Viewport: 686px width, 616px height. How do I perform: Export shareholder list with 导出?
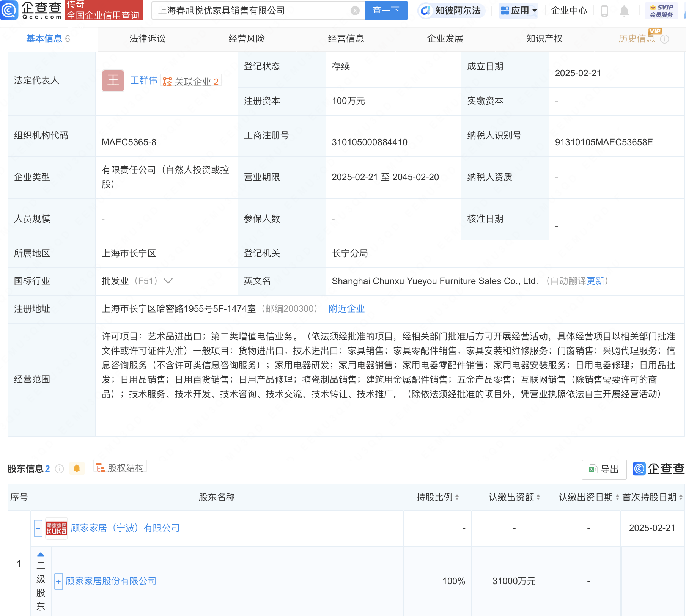click(604, 470)
